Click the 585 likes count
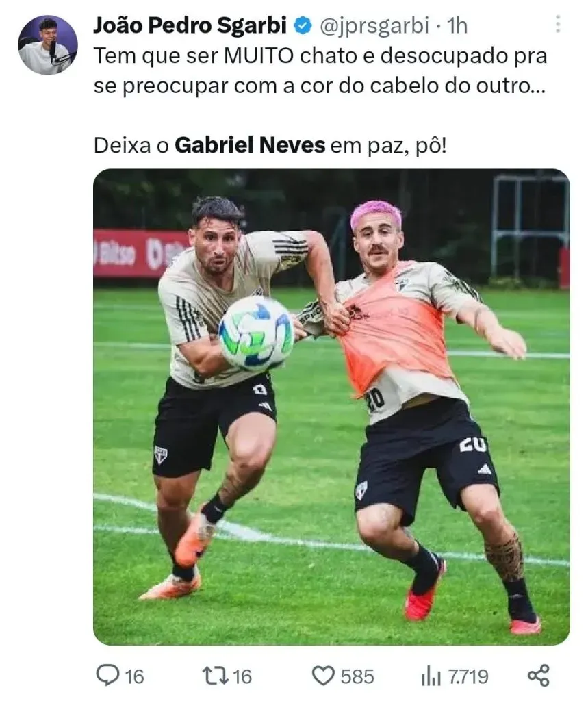 tap(357, 676)
